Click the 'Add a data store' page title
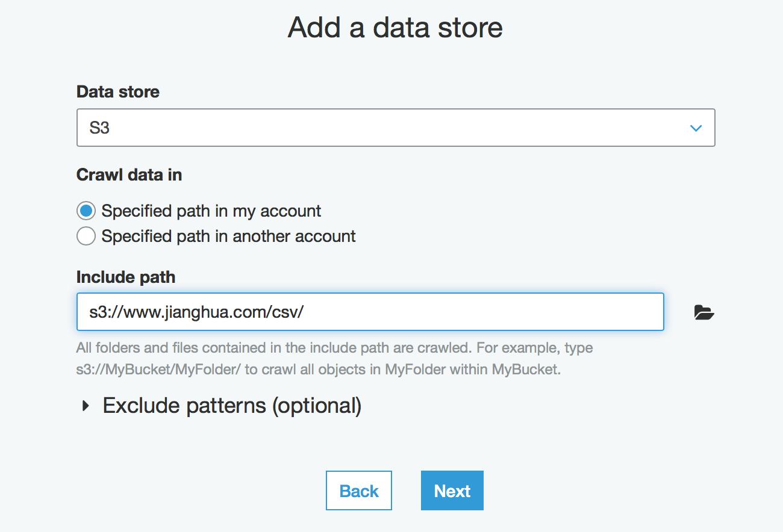The height and width of the screenshot is (532, 783). pyautogui.click(x=395, y=28)
